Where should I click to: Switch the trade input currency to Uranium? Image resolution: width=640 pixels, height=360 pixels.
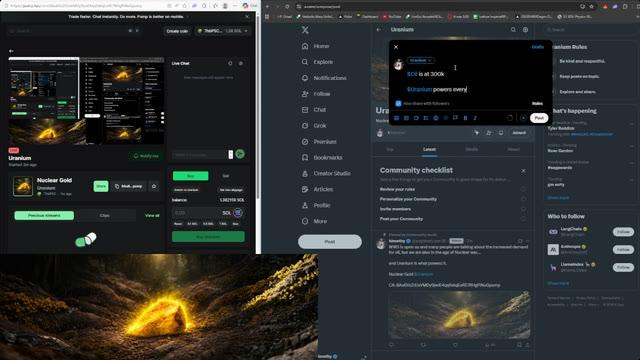[187, 190]
